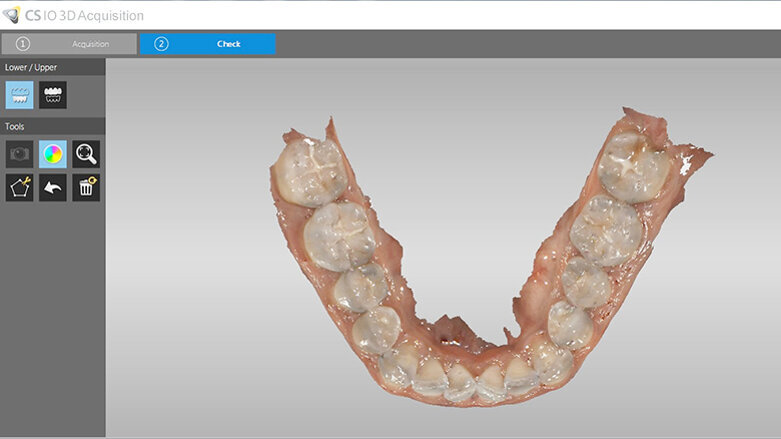The image size is (781, 439).
Task: Select the polygon cut selection tool
Action: click(x=19, y=187)
